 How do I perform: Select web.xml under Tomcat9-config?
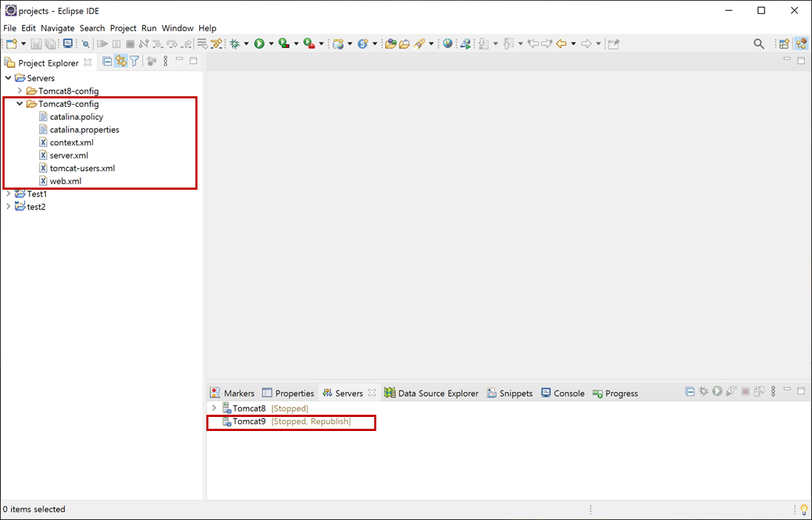61,181
